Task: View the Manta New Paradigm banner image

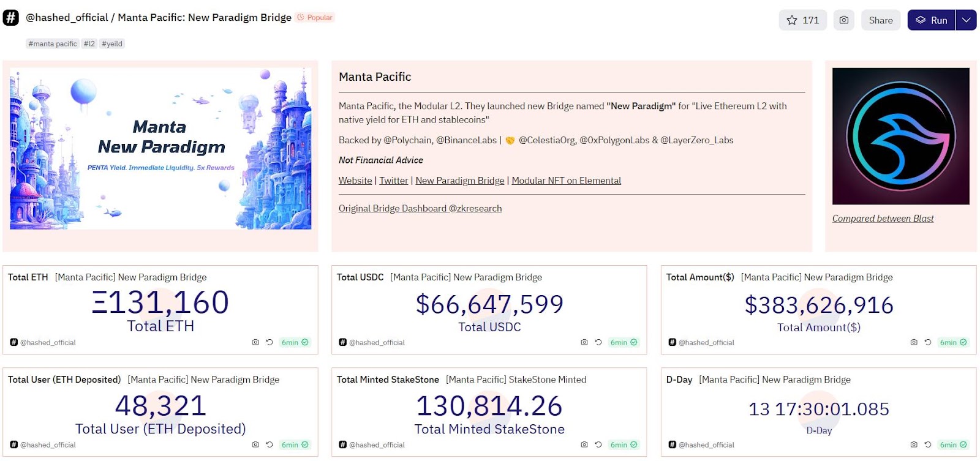Action: 160,149
